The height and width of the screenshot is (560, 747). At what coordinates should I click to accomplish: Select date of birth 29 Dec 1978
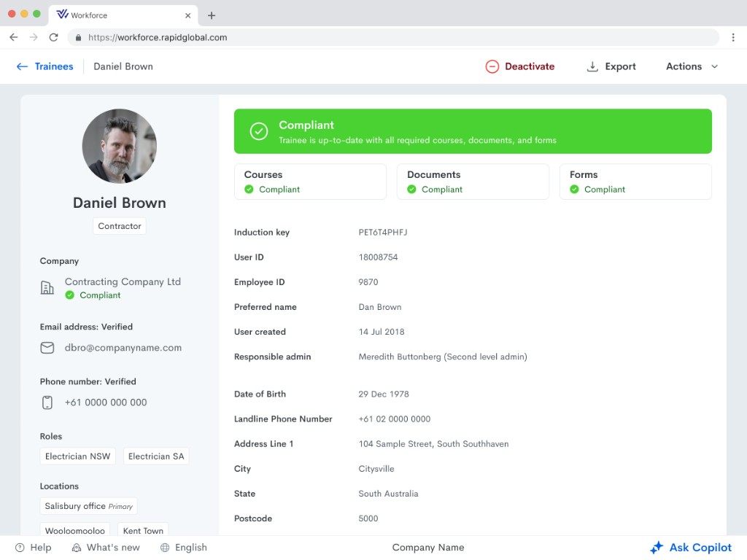click(x=384, y=394)
